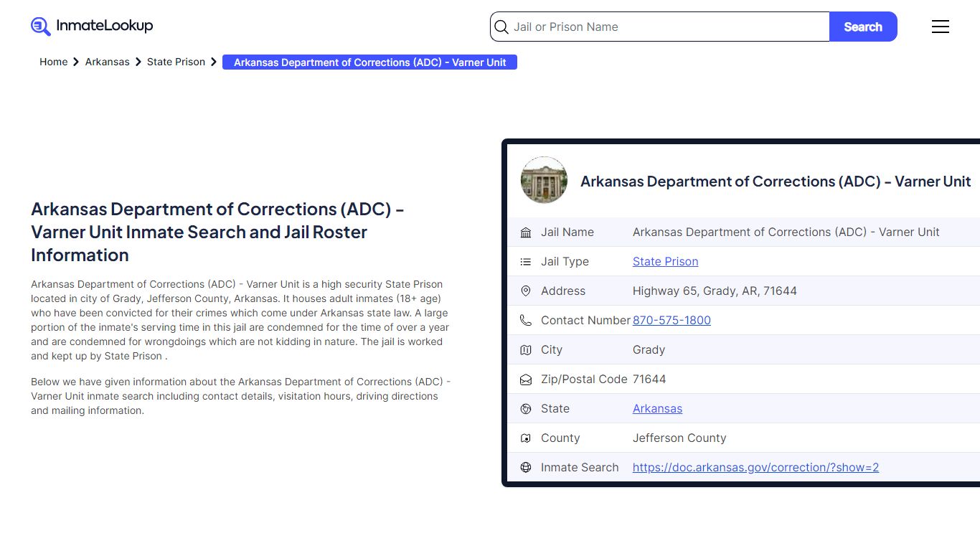The width and height of the screenshot is (980, 551).
Task: Click the City label
Action: coord(552,350)
